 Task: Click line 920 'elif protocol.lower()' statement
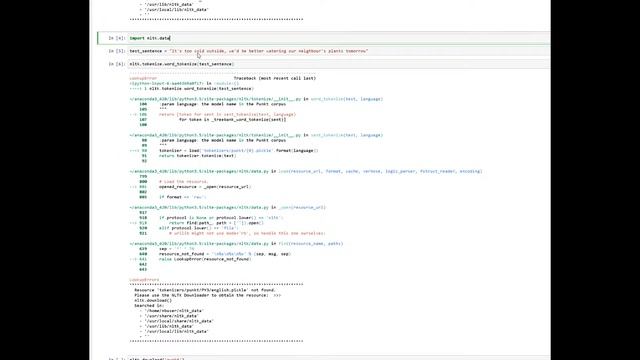coord(199,228)
